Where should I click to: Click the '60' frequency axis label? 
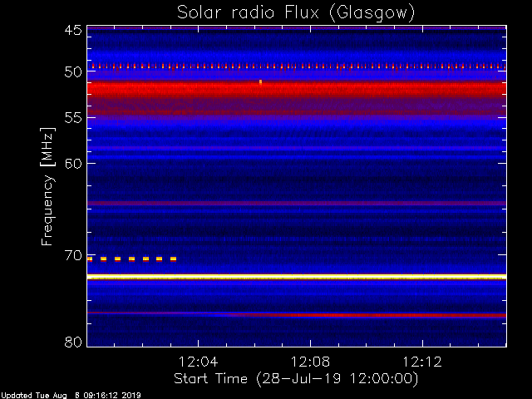(x=73, y=164)
